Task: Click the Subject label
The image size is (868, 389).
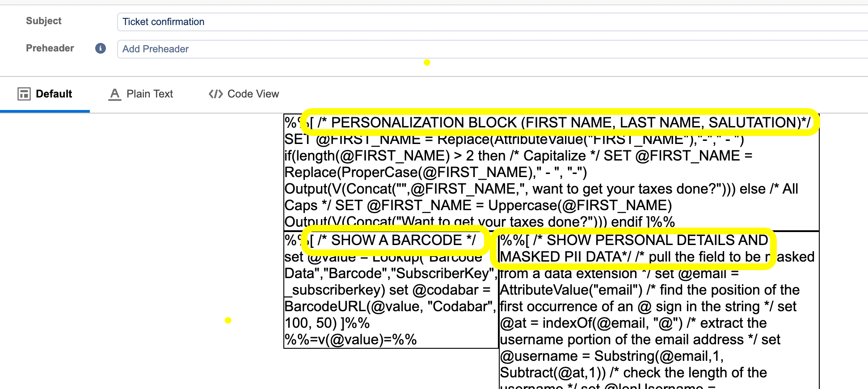Action: tap(44, 21)
